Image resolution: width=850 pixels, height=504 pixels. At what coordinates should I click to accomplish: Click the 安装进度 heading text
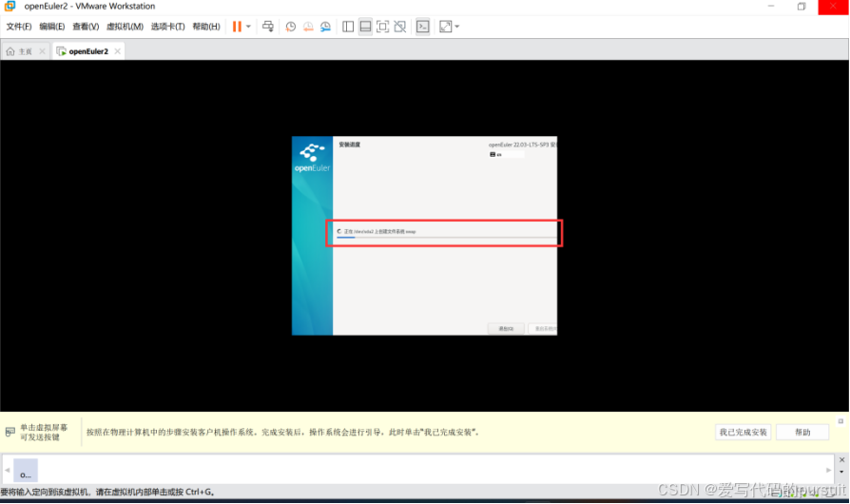coord(350,145)
